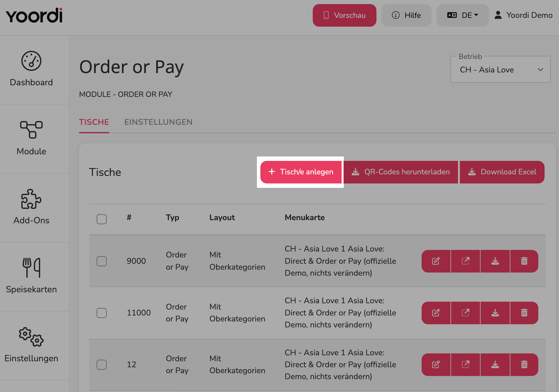Open the Module sidebar item

(x=31, y=138)
